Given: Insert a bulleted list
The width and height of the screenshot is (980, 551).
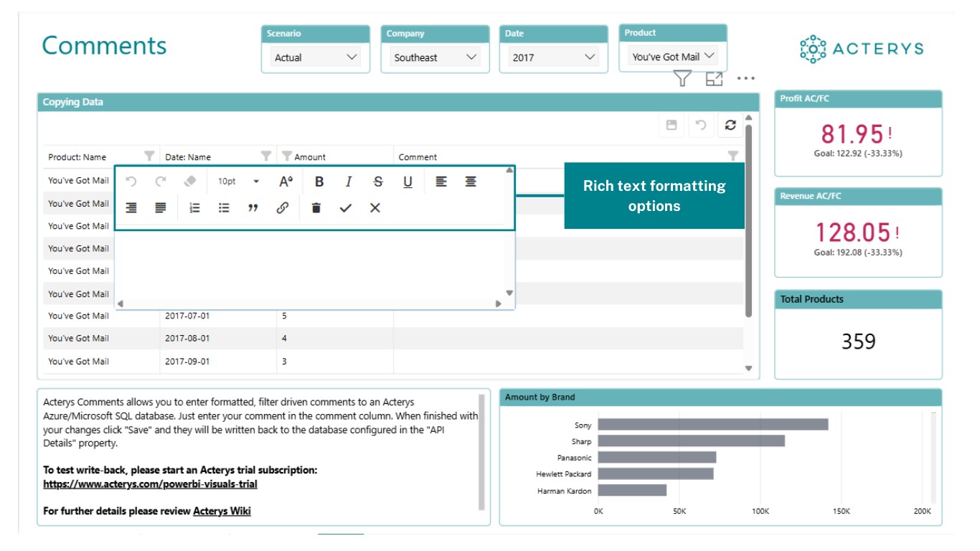Looking at the screenshot, I should click(x=224, y=207).
